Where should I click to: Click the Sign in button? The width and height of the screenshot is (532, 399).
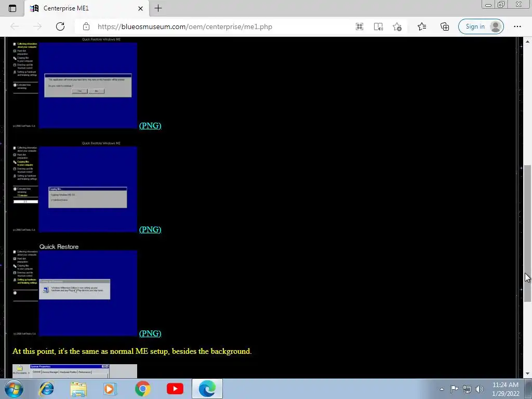(481, 26)
